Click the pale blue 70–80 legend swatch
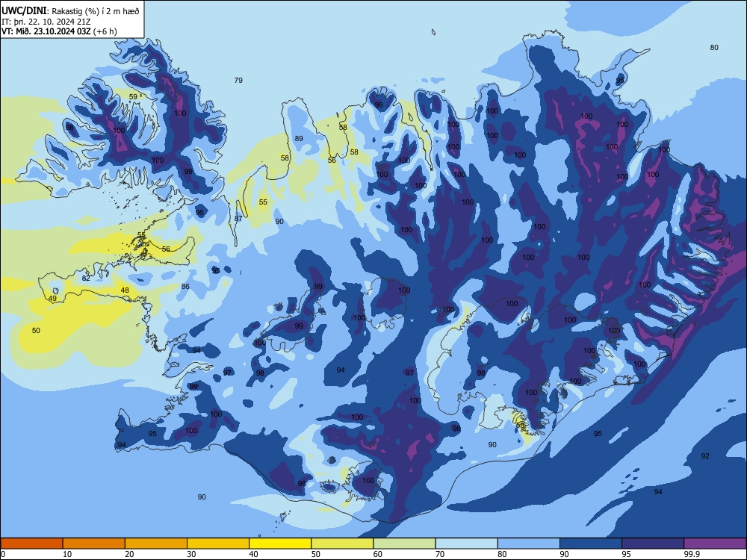Screen dimensions: 747x560 click(466, 544)
